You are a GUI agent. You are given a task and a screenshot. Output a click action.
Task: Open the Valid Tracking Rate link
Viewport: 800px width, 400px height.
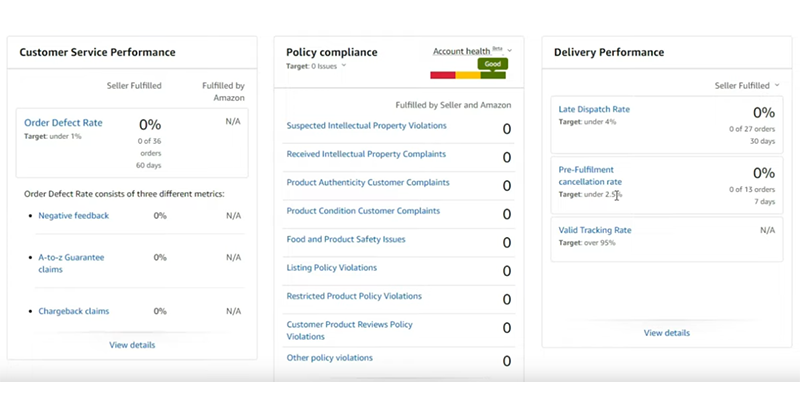[595, 230]
